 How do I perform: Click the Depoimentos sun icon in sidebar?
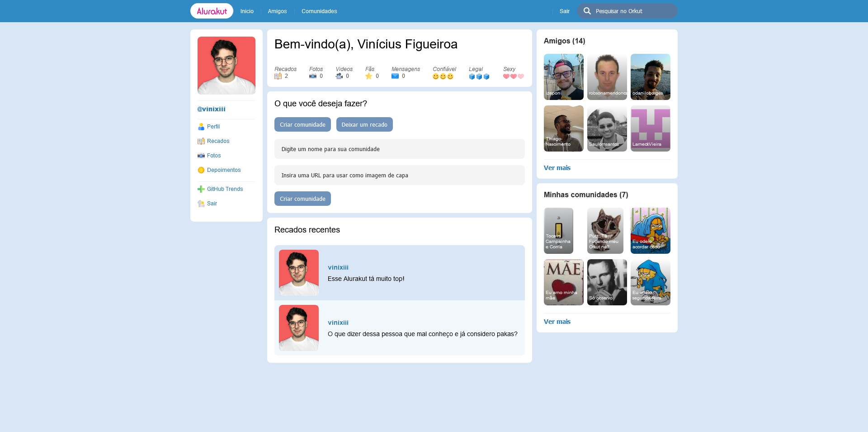[x=201, y=170]
